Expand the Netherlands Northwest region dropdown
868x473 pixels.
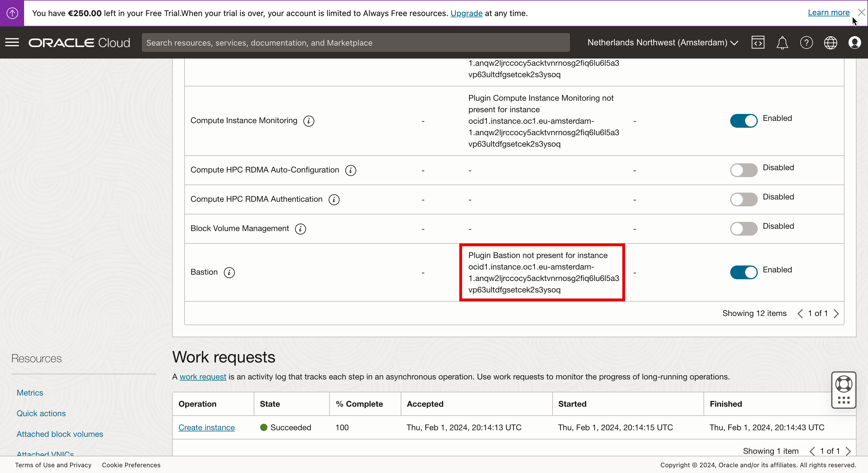pyautogui.click(x=662, y=43)
